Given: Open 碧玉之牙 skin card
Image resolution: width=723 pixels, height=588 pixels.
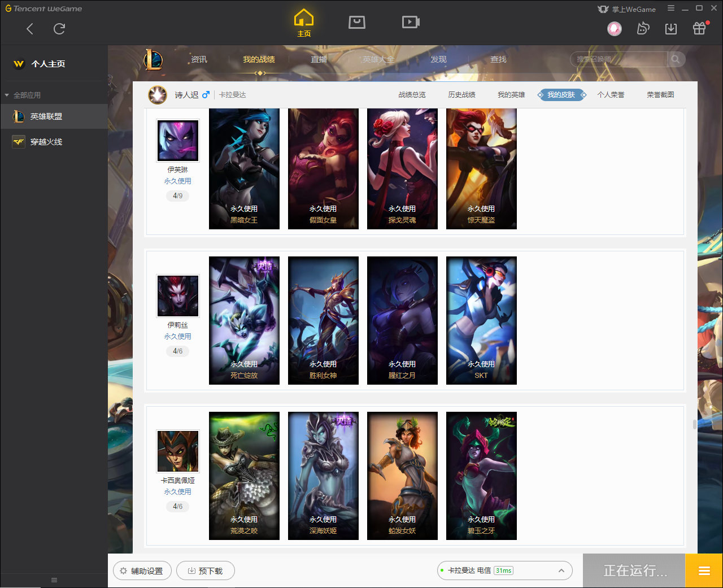Looking at the screenshot, I should (x=481, y=476).
